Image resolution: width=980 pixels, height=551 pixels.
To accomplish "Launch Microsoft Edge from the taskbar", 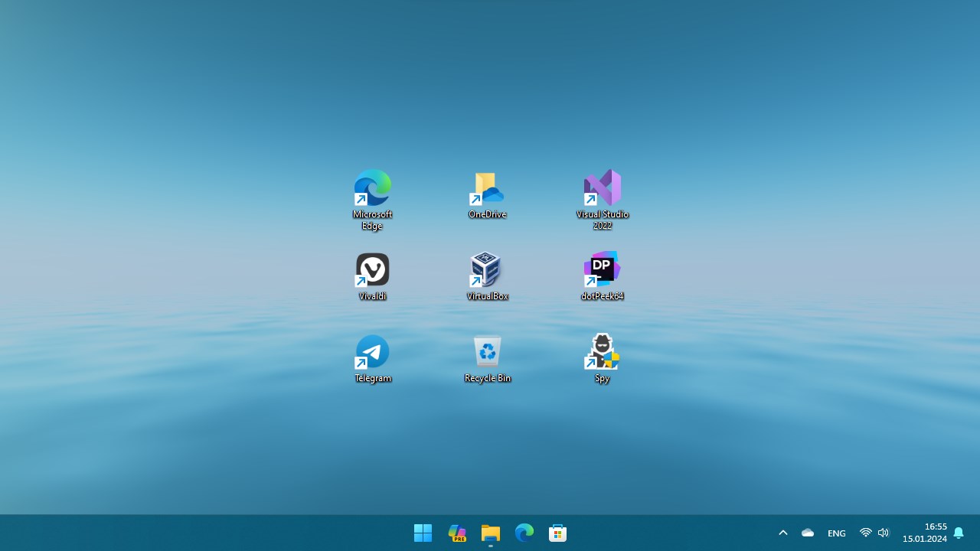I will pyautogui.click(x=524, y=533).
